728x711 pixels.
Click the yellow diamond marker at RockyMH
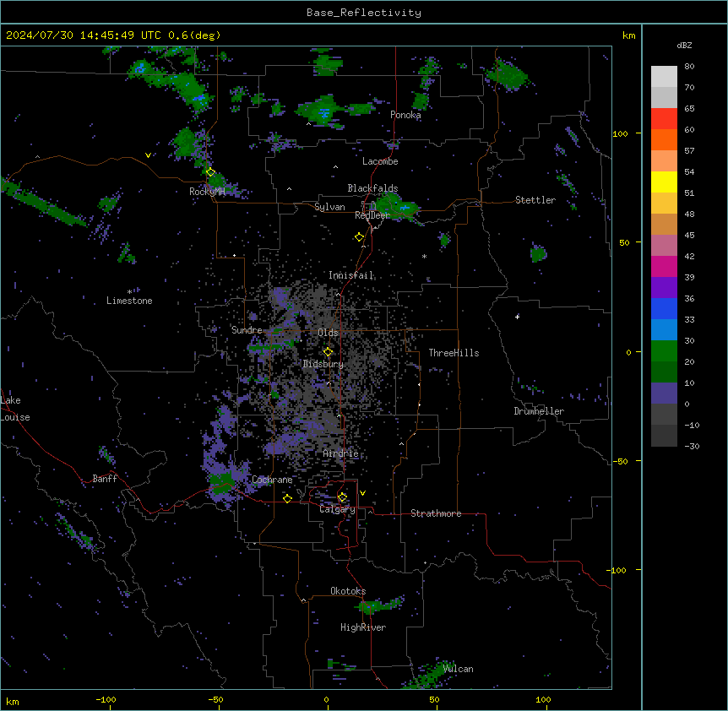click(210, 172)
